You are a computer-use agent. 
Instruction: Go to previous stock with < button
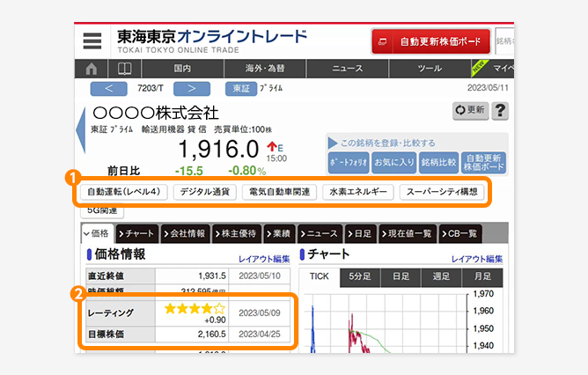click(x=109, y=89)
